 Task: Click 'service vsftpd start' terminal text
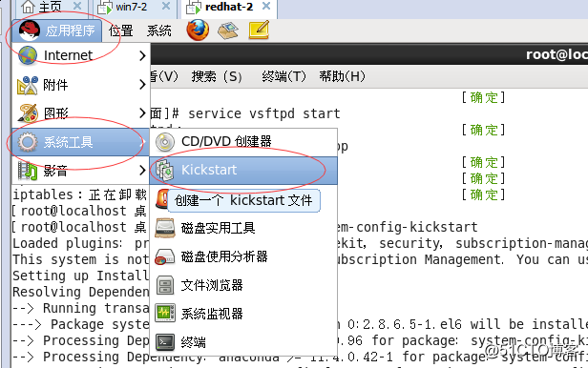coord(264,113)
